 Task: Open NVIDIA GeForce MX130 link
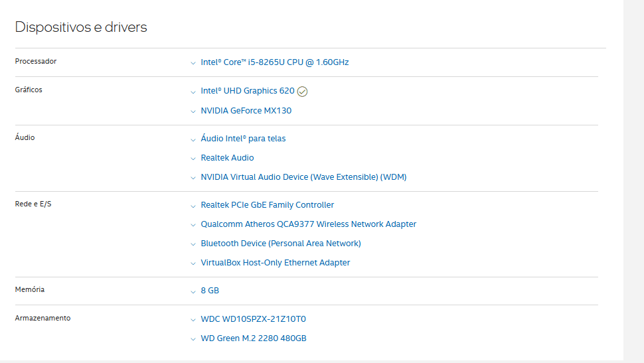tap(246, 110)
